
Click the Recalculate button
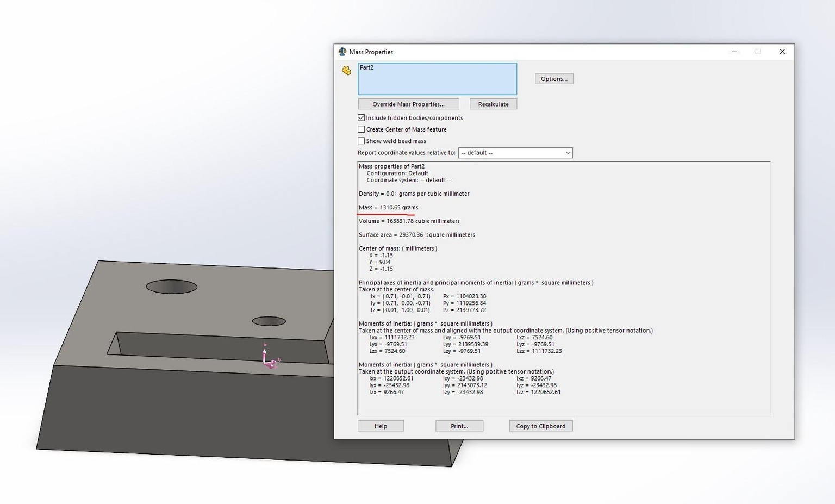tap(493, 104)
